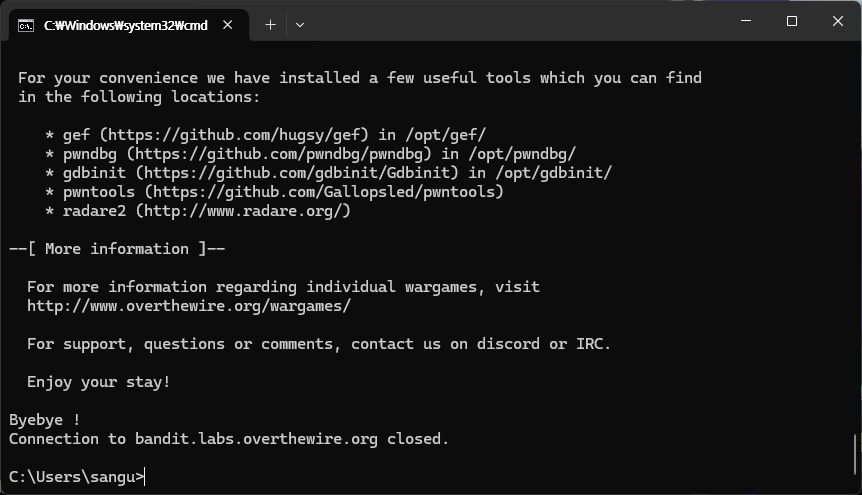Click the radare.org URL
This screenshot has width=862, height=495.
click(243, 211)
